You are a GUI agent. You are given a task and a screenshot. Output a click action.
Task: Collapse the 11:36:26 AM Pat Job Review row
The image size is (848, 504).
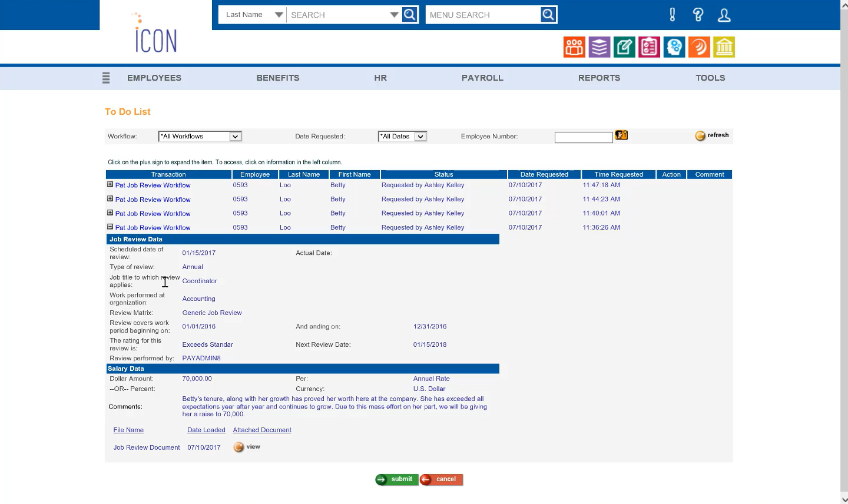110,227
